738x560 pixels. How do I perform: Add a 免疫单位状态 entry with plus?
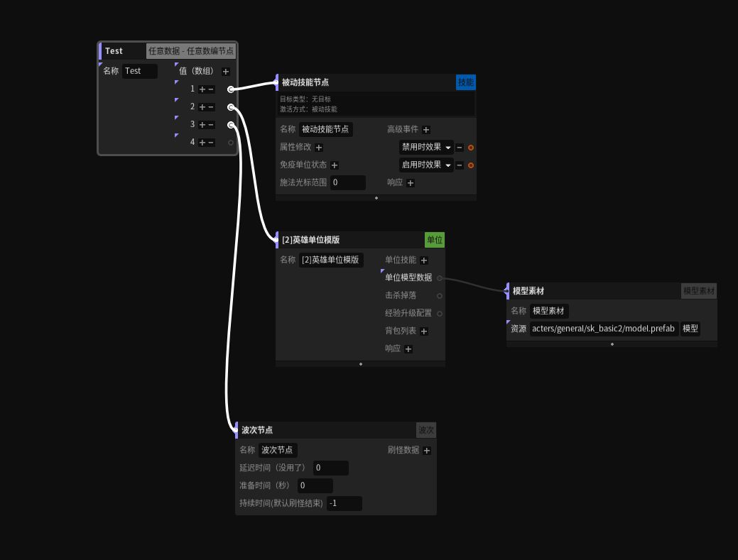click(x=334, y=165)
